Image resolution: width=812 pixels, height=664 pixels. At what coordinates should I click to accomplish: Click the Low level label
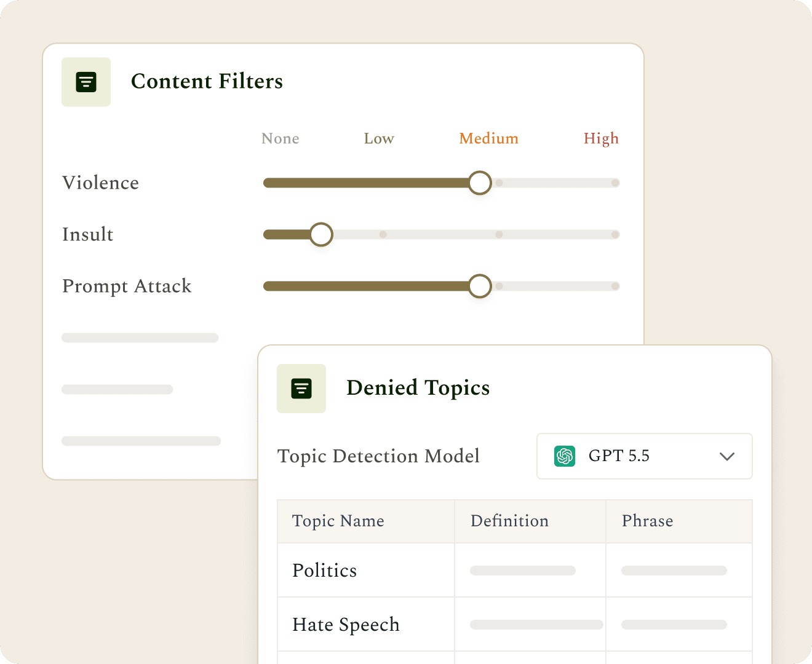click(x=379, y=138)
